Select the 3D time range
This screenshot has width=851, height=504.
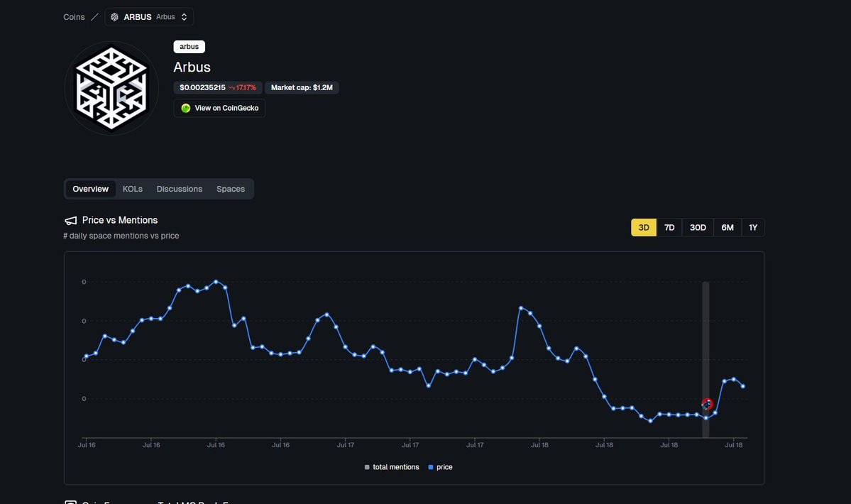coord(644,227)
